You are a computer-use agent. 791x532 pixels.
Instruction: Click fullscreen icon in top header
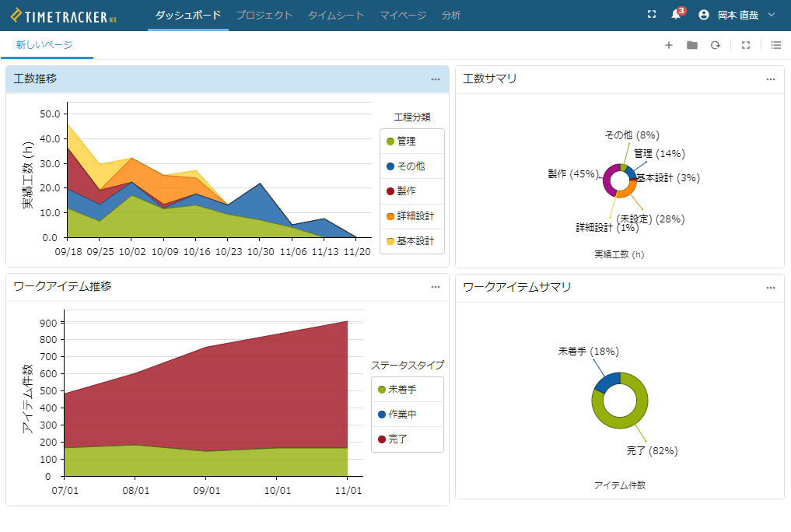(x=652, y=15)
